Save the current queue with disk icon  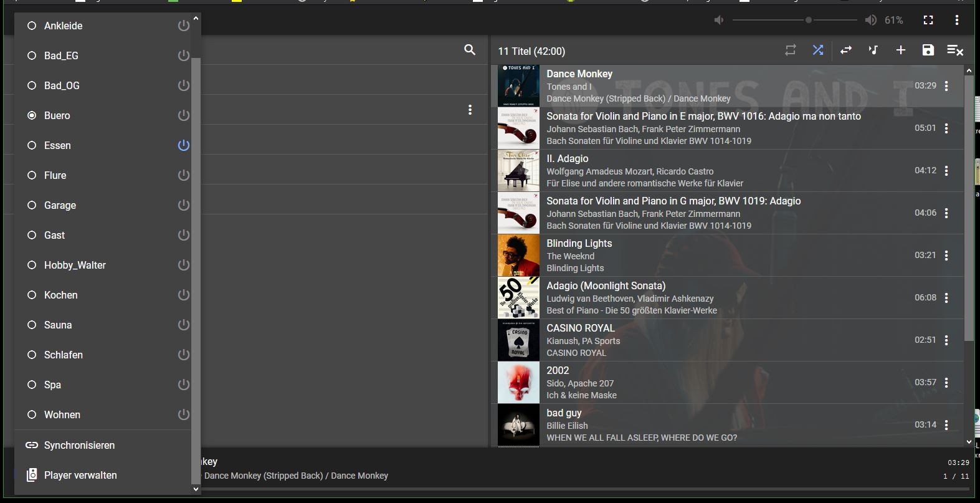tap(928, 50)
